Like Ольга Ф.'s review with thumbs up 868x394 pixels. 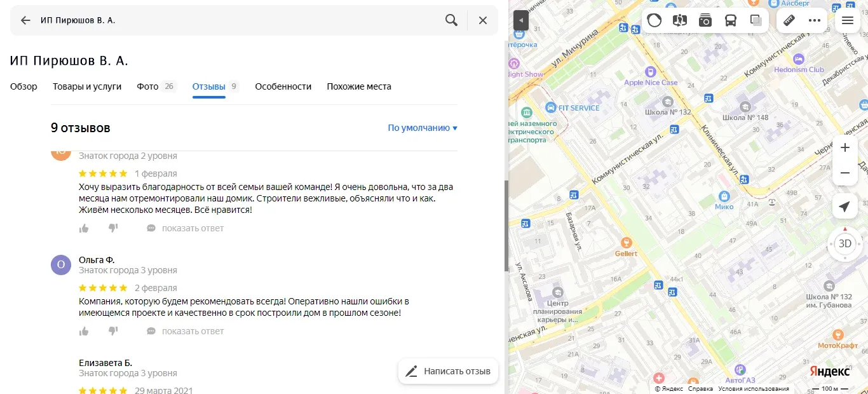pos(84,331)
